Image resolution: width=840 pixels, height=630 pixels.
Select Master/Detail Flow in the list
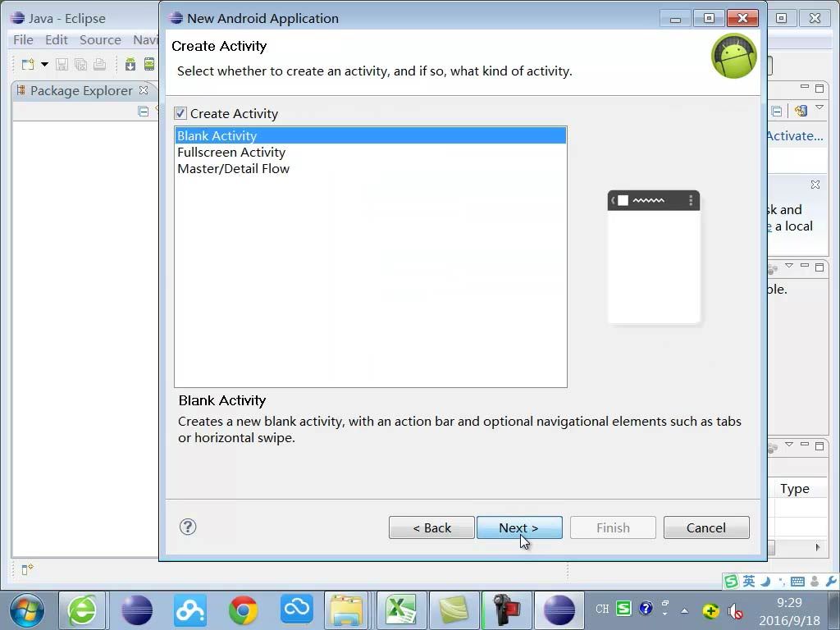(x=370, y=169)
